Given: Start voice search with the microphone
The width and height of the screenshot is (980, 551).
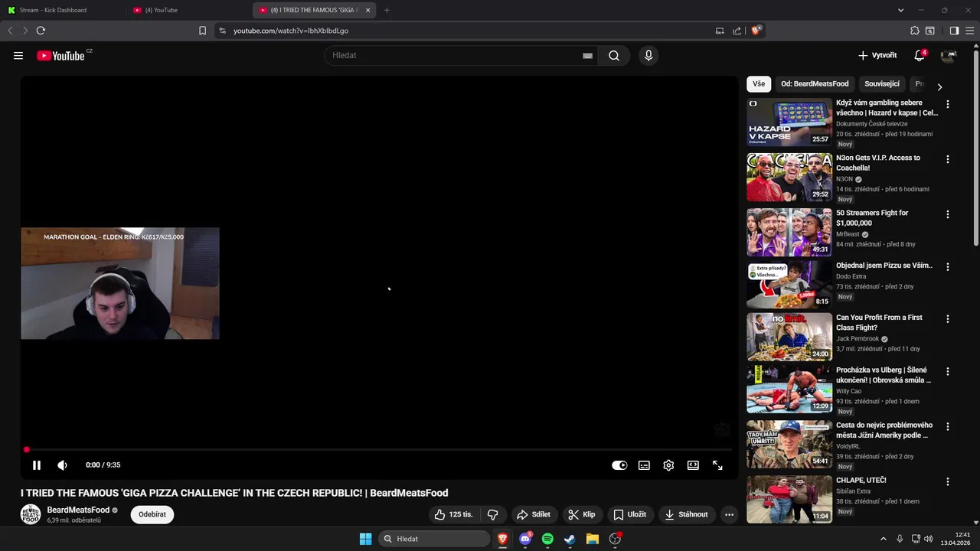Looking at the screenshot, I should 648,55.
